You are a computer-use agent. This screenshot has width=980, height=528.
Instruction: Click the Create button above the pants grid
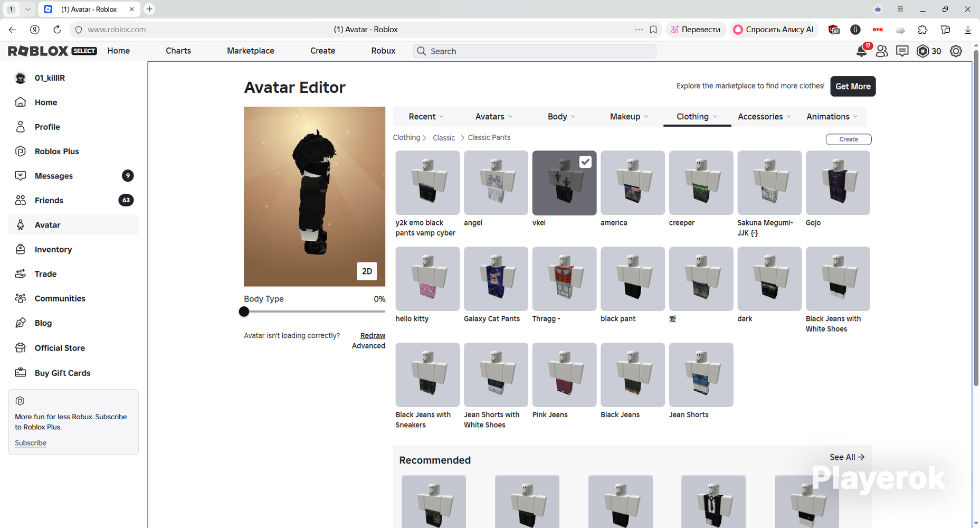point(849,139)
